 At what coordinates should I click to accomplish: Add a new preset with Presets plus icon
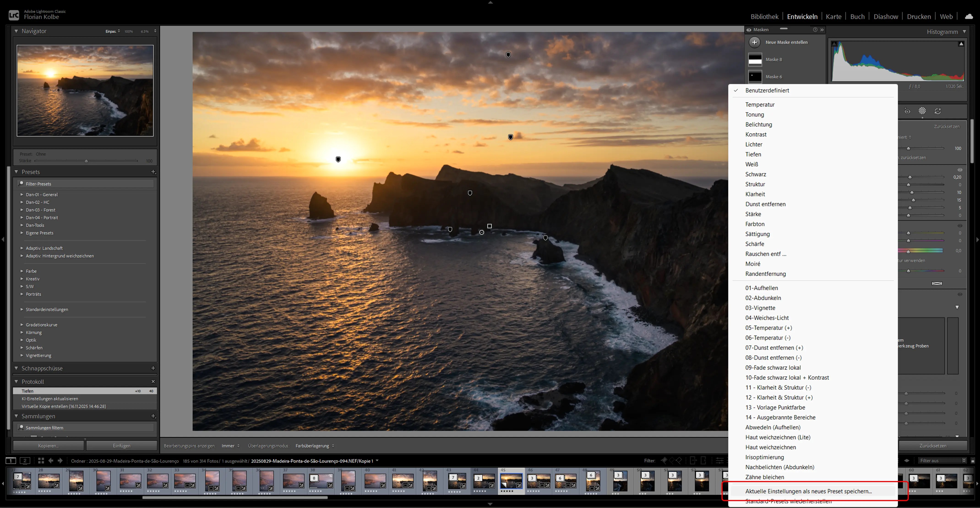(153, 172)
